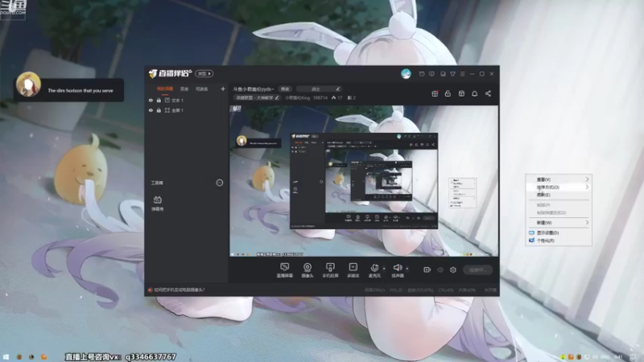Open the phone-as-camera help link
Screen dimensions: 644x362
(x=179, y=290)
